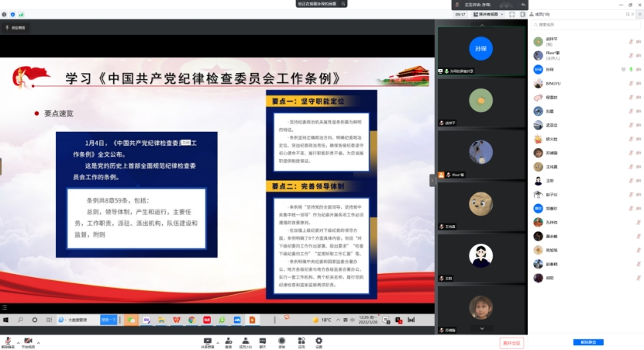Open the Share Screen (共享屏幕) tool
644x350 pixels.
click(x=208, y=341)
